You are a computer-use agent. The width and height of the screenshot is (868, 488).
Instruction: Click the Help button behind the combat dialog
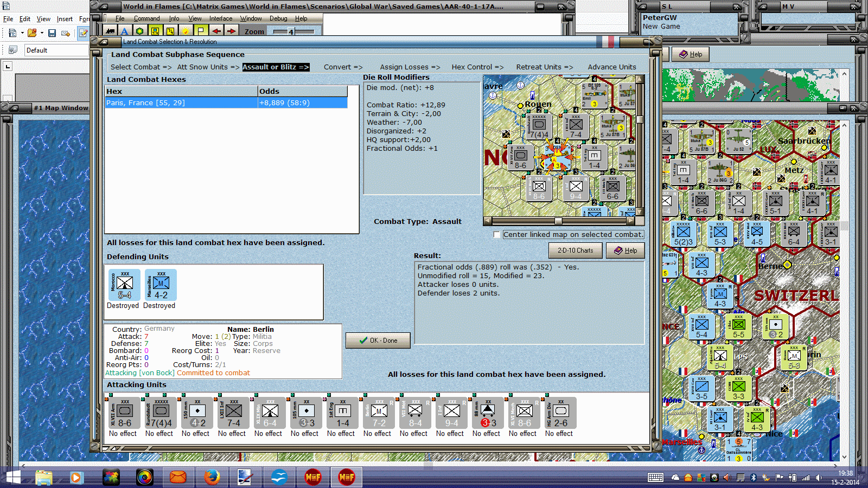691,54
